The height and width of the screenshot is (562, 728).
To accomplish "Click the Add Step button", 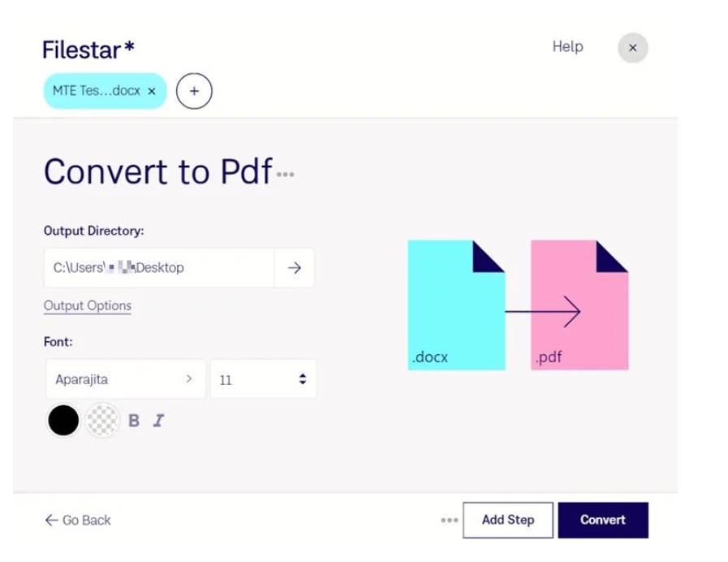I will [x=507, y=520].
